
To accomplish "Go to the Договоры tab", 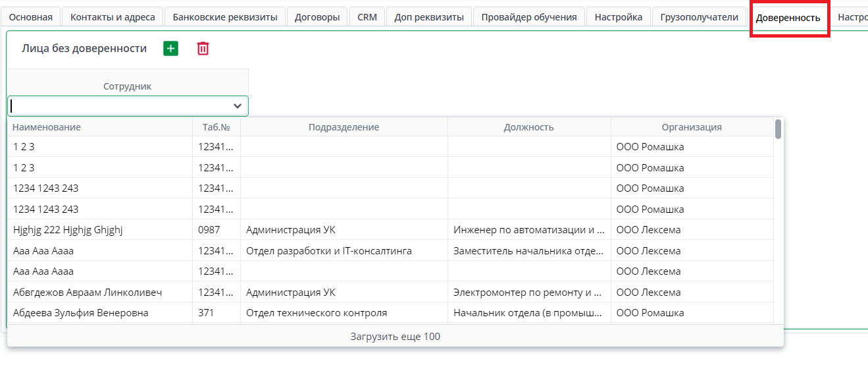I will 317,17.
